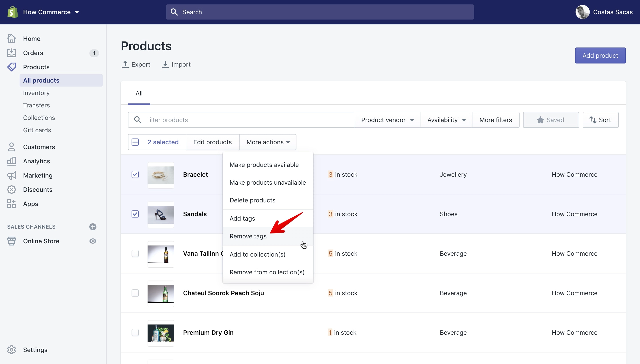Go to All products in sidebar

[61, 80]
